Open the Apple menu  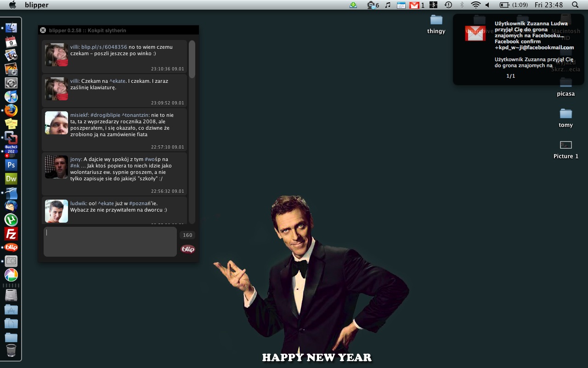pyautogui.click(x=12, y=5)
